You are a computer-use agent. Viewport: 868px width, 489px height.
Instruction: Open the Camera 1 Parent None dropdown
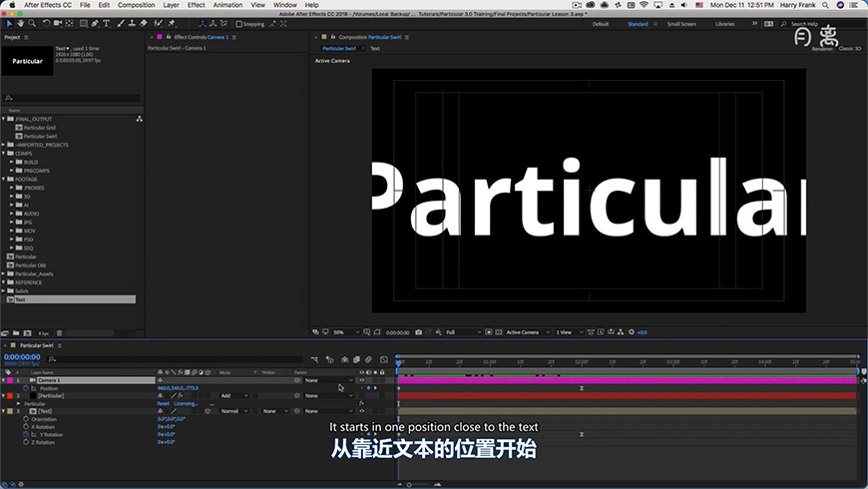pos(329,380)
